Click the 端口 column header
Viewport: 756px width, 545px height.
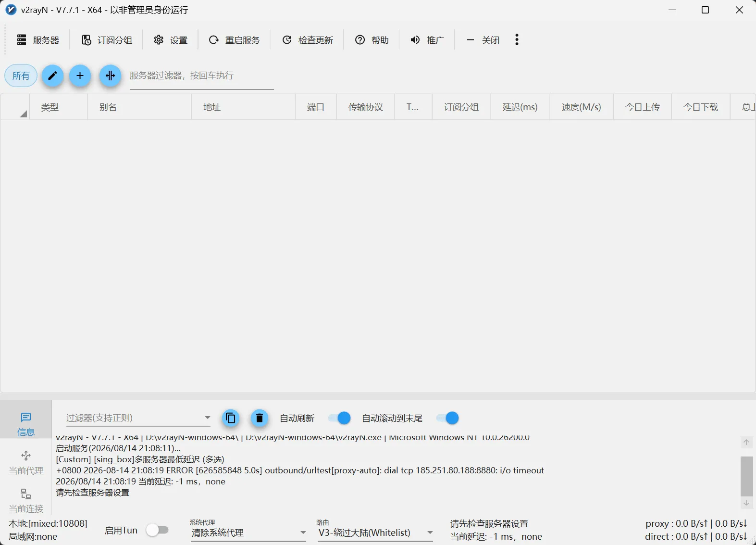tap(316, 107)
